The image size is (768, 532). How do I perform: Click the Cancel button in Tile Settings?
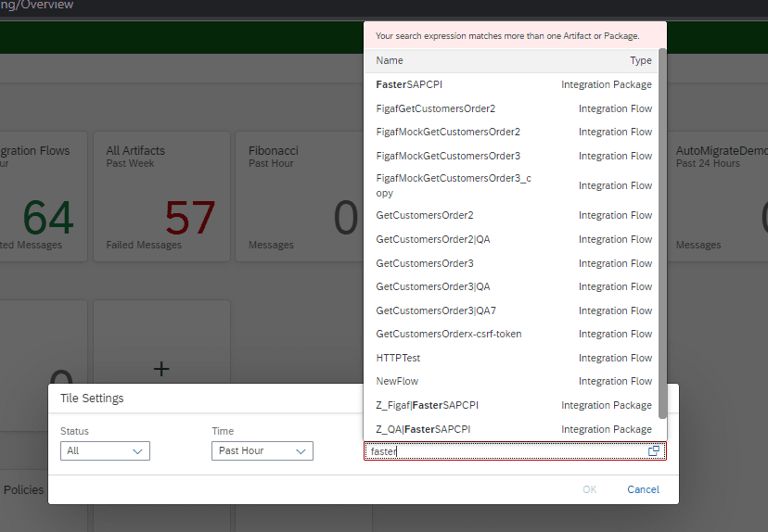pyautogui.click(x=643, y=489)
